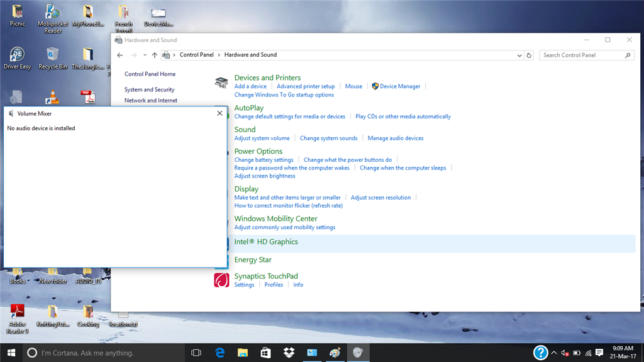Expand the recent locations dropdown arrow

(x=145, y=55)
